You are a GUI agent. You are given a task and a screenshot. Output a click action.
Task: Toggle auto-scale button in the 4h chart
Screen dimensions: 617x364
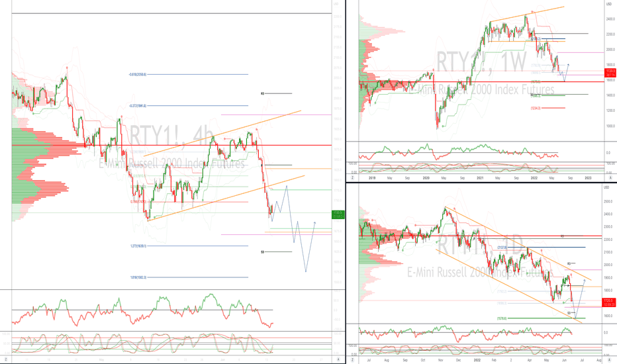(x=338, y=359)
